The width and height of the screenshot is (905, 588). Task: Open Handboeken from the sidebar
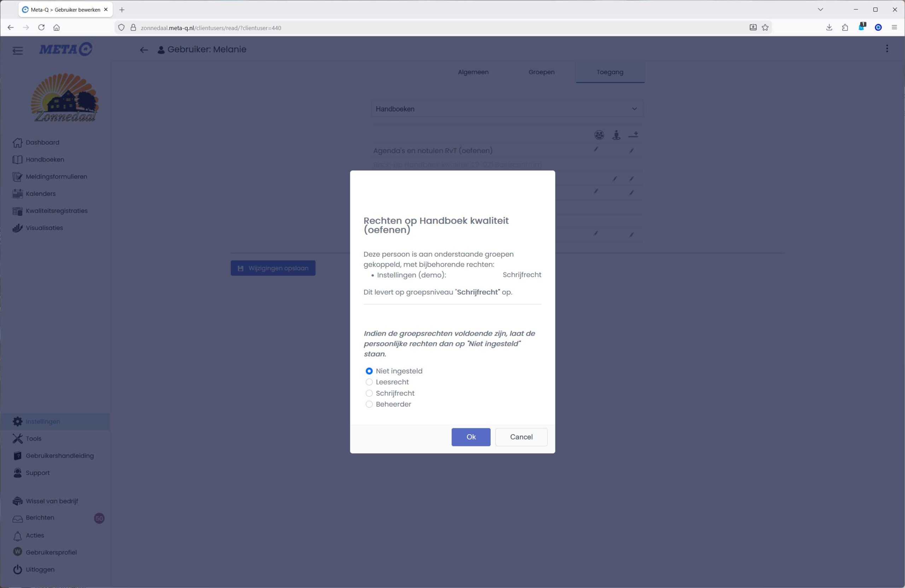(x=45, y=160)
